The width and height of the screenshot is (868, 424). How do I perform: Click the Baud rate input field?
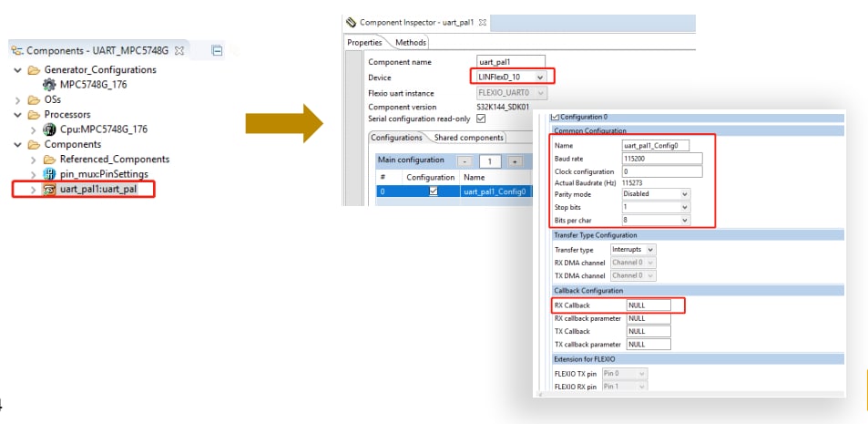coord(661,158)
